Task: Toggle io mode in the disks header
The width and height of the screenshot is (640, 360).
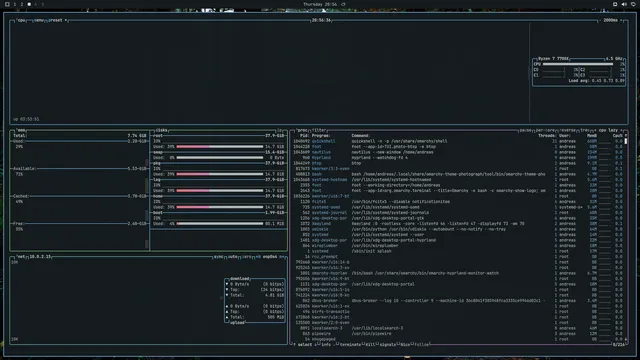Action: click(280, 130)
